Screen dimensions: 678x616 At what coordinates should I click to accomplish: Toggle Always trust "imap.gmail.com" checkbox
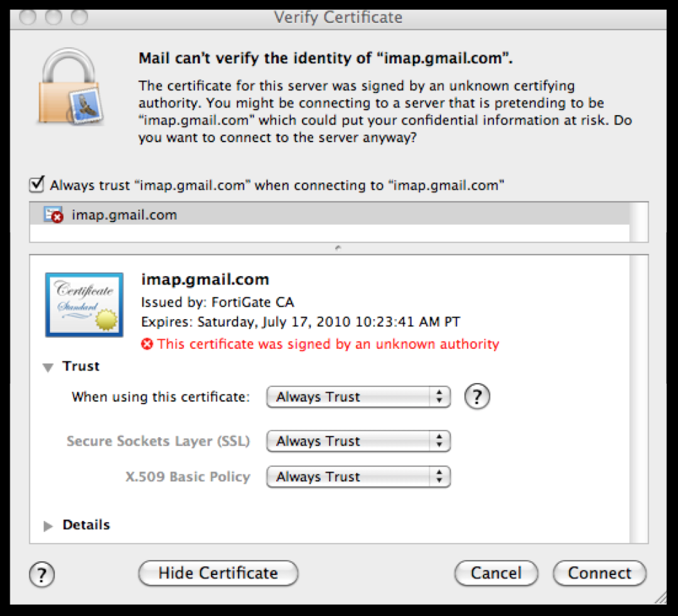[37, 185]
